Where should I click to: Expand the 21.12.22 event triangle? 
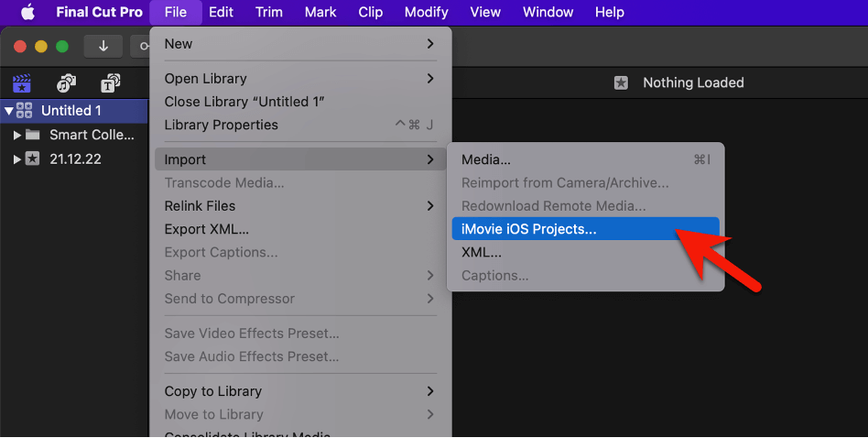tap(17, 159)
